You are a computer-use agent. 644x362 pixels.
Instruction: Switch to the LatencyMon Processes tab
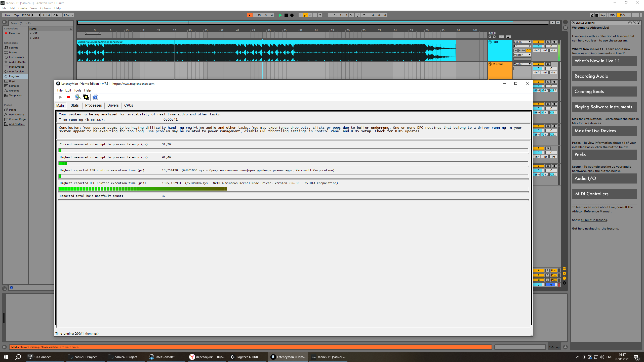[93, 105]
